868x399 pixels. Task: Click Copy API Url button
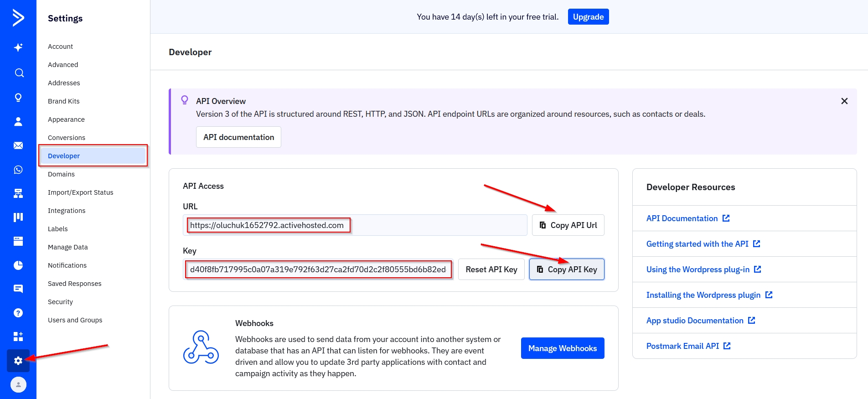[x=568, y=225]
